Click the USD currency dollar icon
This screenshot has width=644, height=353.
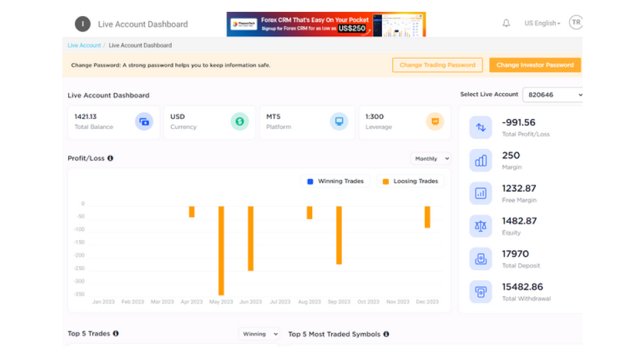coord(239,122)
